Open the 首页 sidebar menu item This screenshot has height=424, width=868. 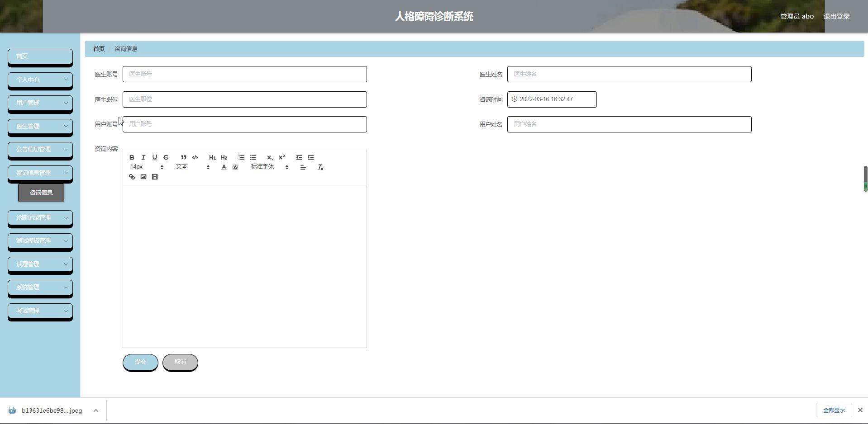40,57
